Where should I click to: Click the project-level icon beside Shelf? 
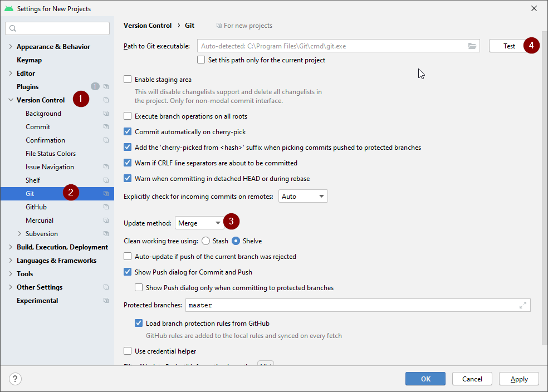point(106,180)
